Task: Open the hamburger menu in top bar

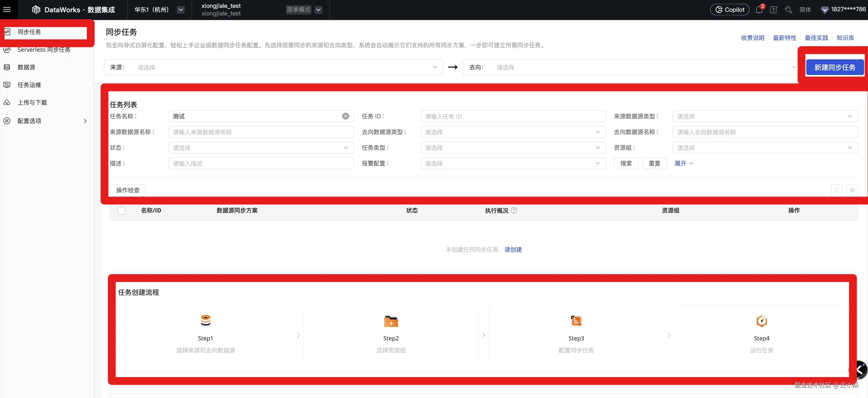Action: pos(7,10)
